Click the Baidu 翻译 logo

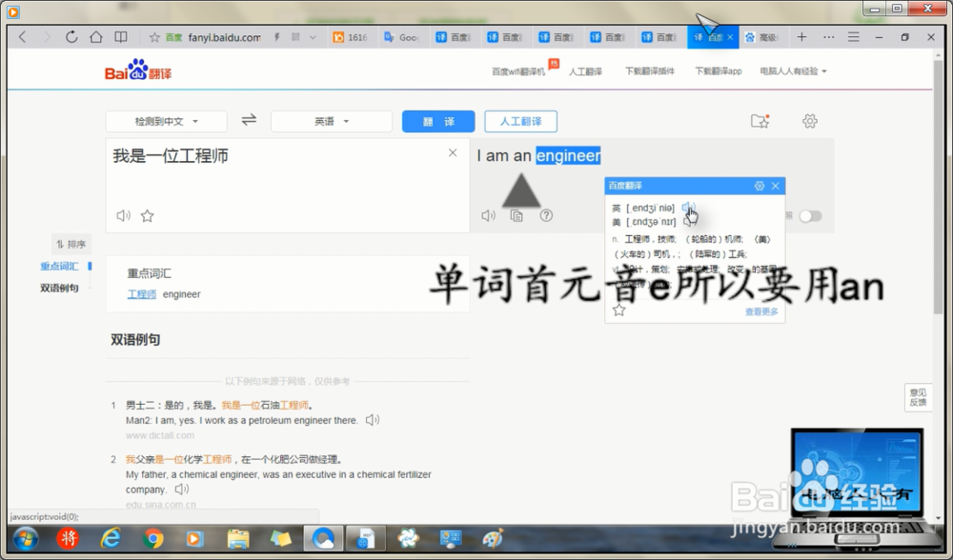click(x=138, y=70)
